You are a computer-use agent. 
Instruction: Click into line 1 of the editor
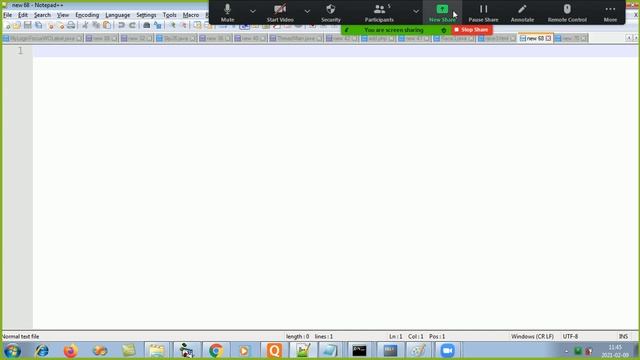click(x=336, y=51)
